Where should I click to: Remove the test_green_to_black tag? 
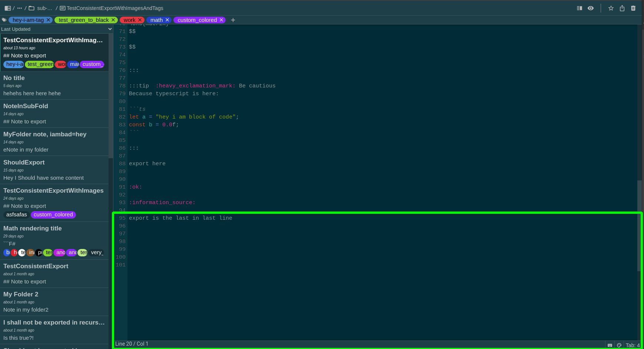click(113, 20)
